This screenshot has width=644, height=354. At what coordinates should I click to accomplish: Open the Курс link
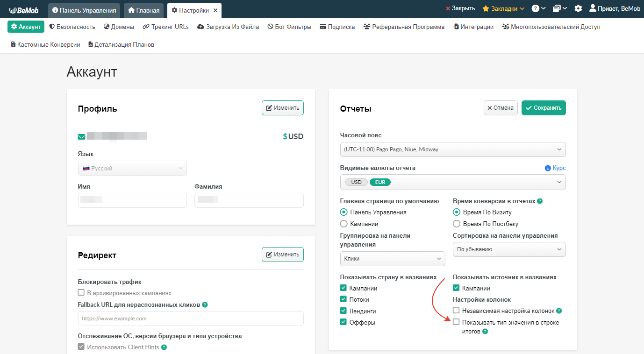559,168
